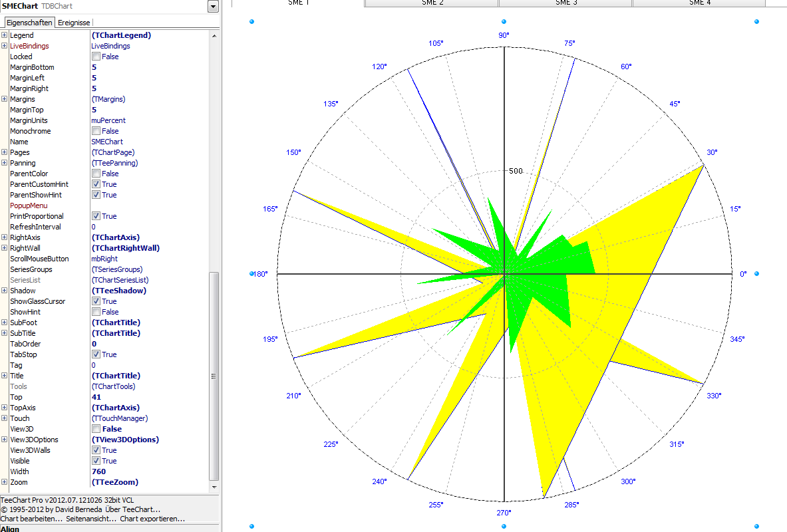Select the SME 1 tab
The image size is (787, 532).
click(298, 3)
